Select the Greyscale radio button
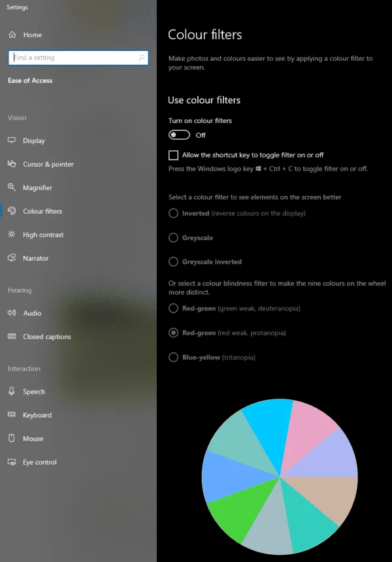Image resolution: width=392 pixels, height=562 pixels. coord(173,238)
